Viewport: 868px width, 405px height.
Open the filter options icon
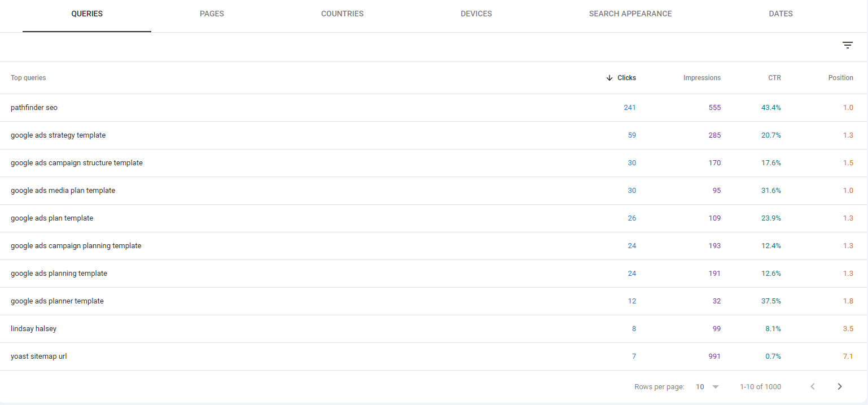point(848,45)
